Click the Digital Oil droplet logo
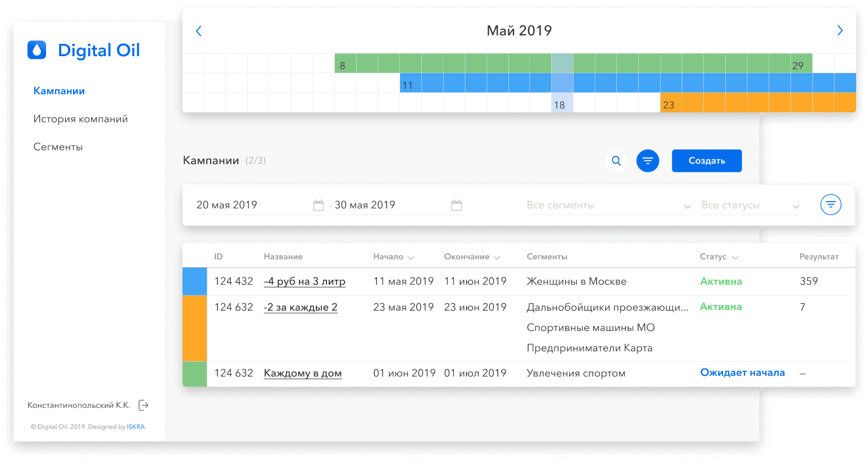Viewport: 868px width, 460px height. tap(37, 50)
